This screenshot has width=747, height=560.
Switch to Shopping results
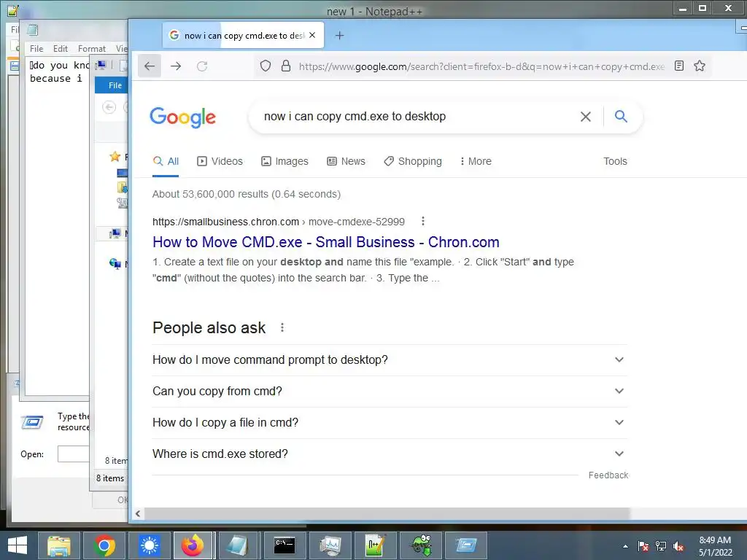click(413, 161)
